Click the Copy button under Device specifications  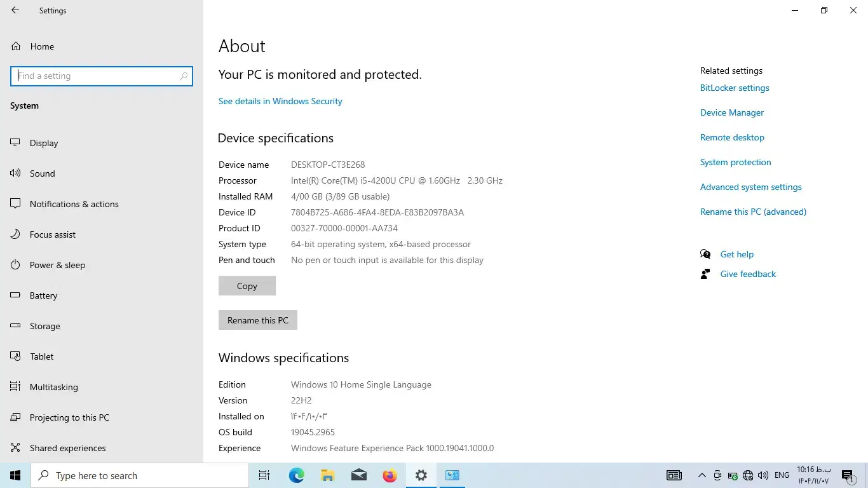tap(247, 286)
